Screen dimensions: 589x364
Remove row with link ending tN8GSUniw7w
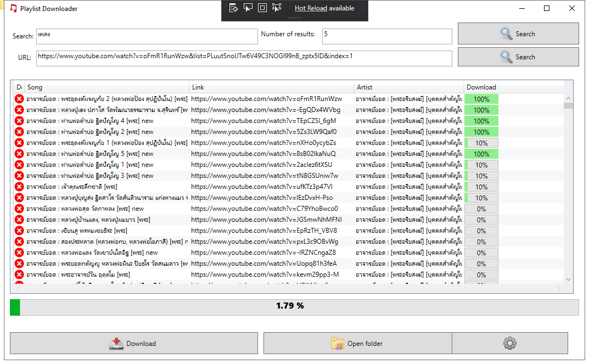point(19,176)
